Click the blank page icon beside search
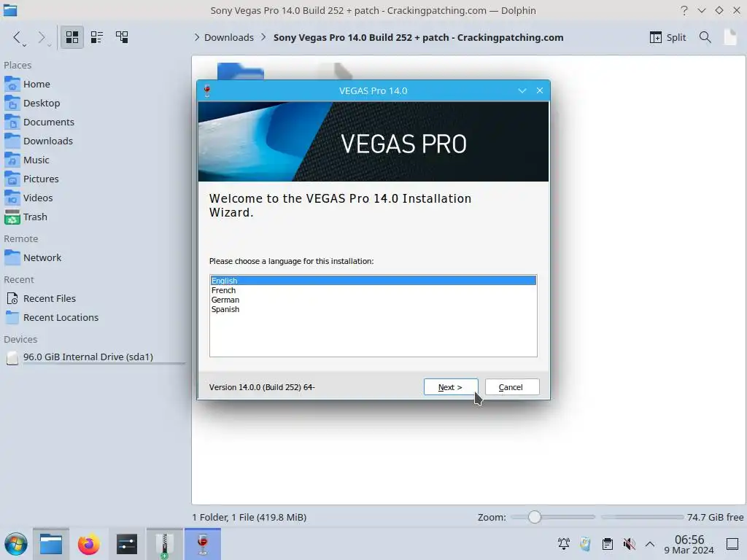747x560 pixels. point(730,37)
